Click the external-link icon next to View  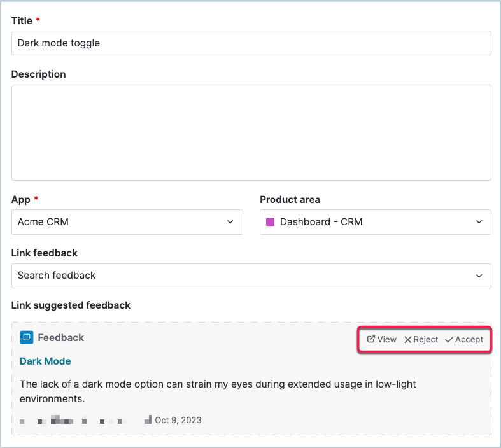tap(370, 339)
